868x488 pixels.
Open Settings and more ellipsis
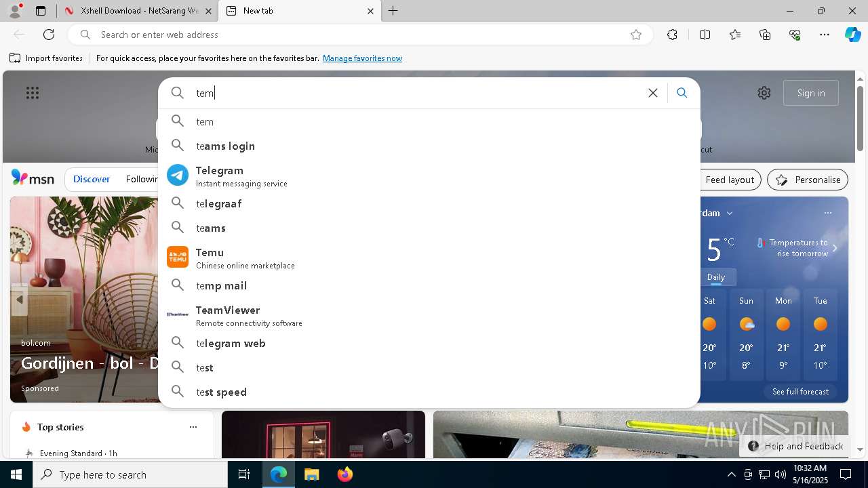pos(825,35)
